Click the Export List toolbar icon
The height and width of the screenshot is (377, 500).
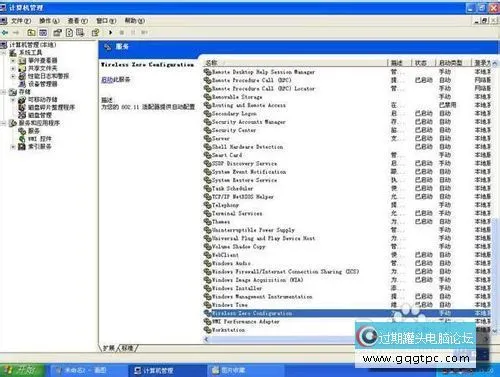(x=80, y=33)
